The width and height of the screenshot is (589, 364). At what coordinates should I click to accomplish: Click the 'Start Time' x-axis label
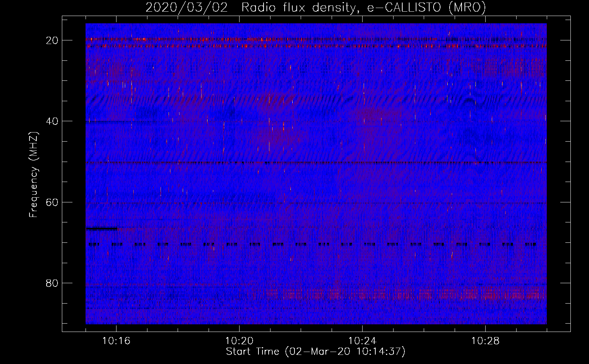[316, 352]
